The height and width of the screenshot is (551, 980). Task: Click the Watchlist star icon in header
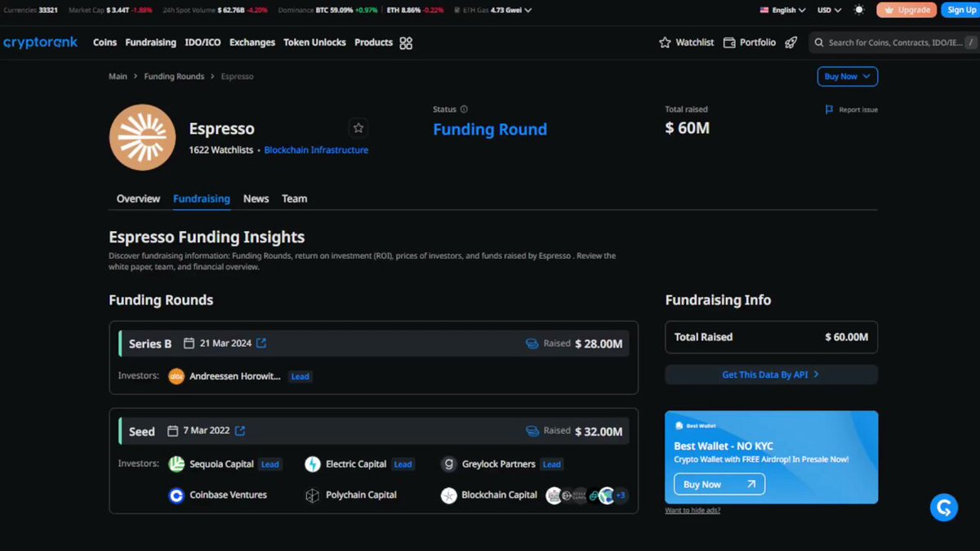665,42
